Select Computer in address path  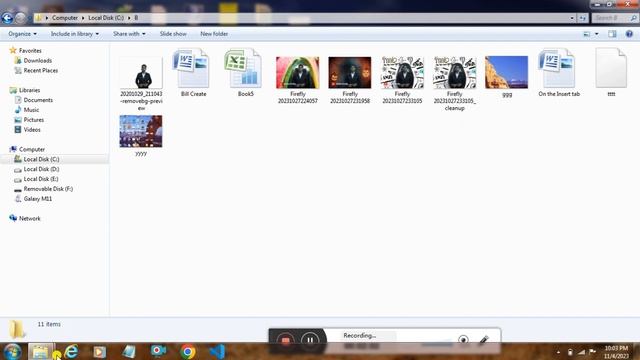pyautogui.click(x=65, y=18)
